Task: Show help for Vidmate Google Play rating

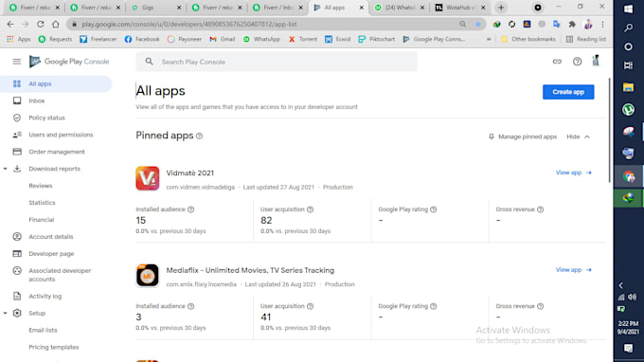Action: pyautogui.click(x=434, y=209)
